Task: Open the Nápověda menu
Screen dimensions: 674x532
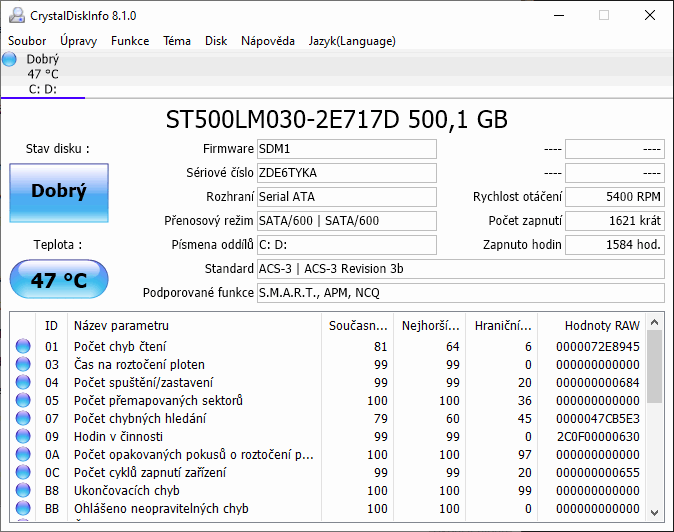Action: tap(267, 41)
